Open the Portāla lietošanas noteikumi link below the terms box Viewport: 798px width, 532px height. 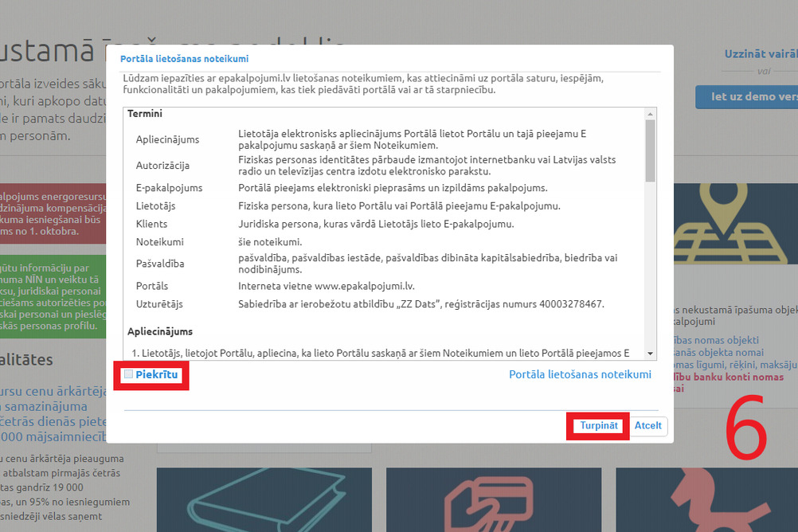tap(580, 374)
